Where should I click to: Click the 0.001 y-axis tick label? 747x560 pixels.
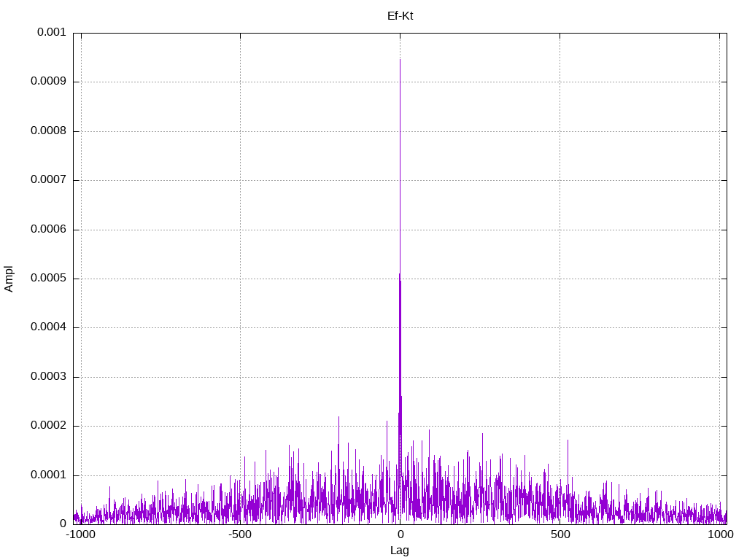coord(51,33)
